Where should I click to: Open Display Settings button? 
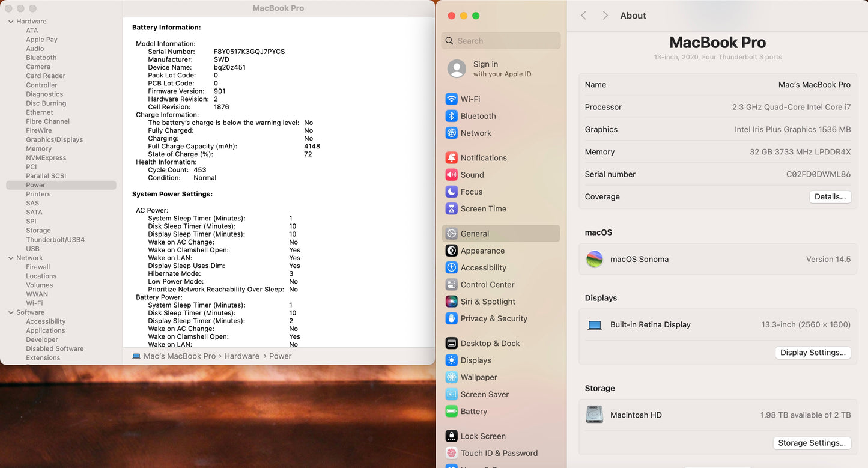point(813,353)
